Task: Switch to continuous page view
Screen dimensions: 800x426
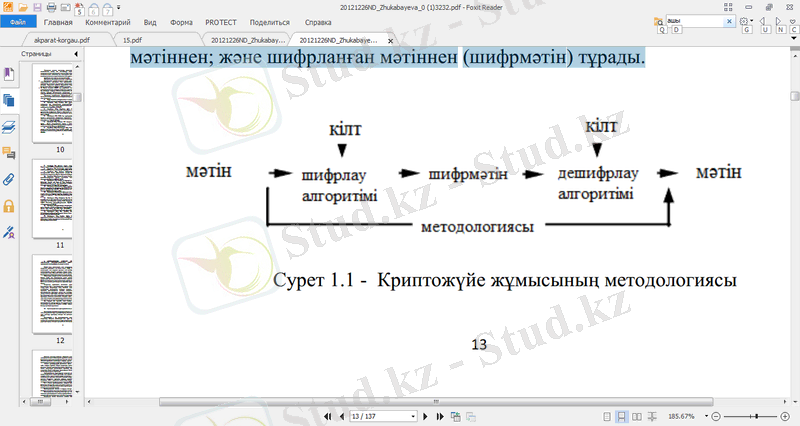Action: 622,415
